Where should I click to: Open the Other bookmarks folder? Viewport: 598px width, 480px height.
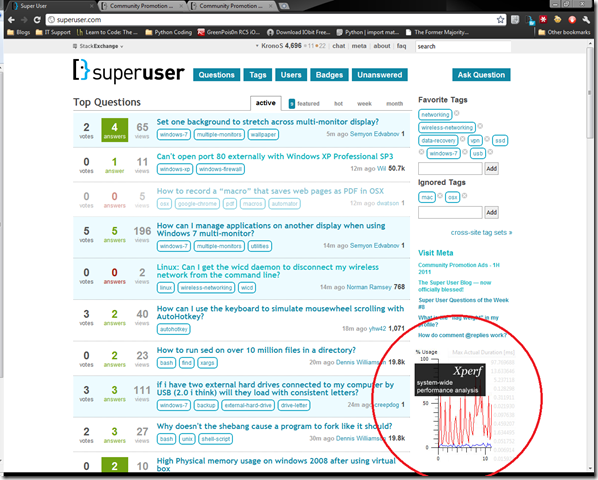(564, 32)
